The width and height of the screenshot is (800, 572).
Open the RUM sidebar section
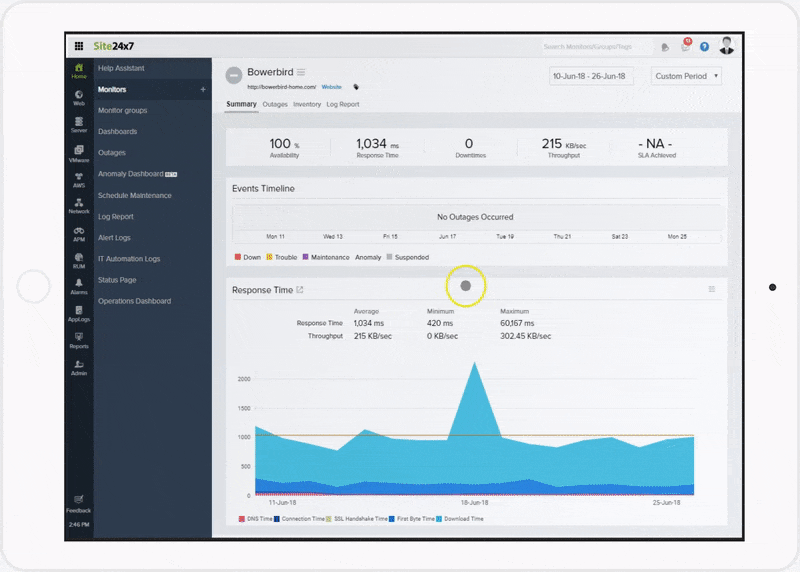point(79,261)
